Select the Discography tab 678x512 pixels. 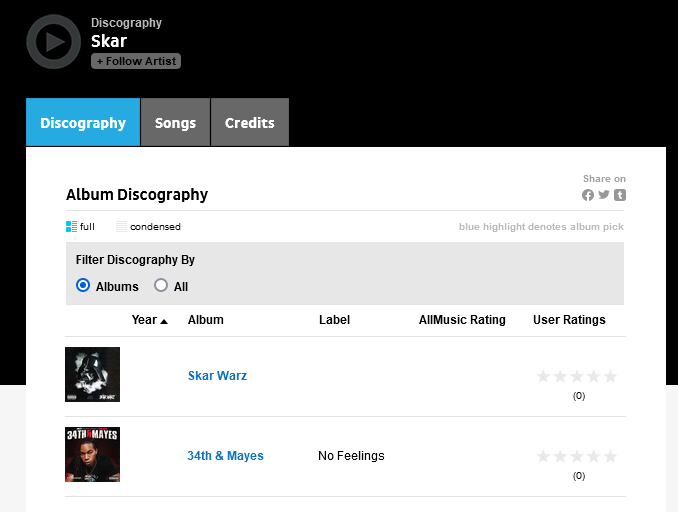[x=83, y=123]
